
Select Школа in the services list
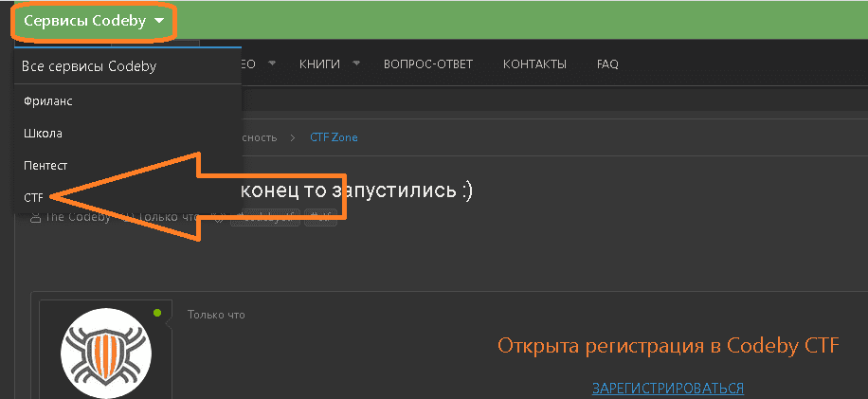pyautogui.click(x=43, y=133)
